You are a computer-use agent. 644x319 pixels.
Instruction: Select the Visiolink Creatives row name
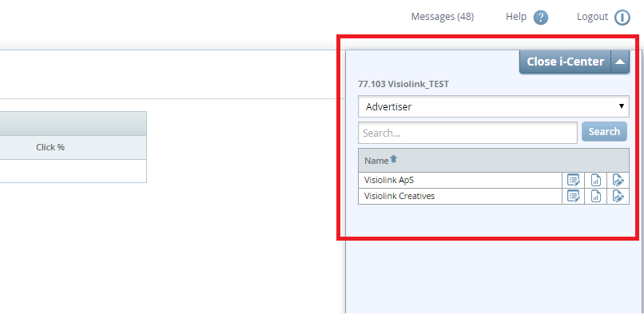tap(400, 196)
